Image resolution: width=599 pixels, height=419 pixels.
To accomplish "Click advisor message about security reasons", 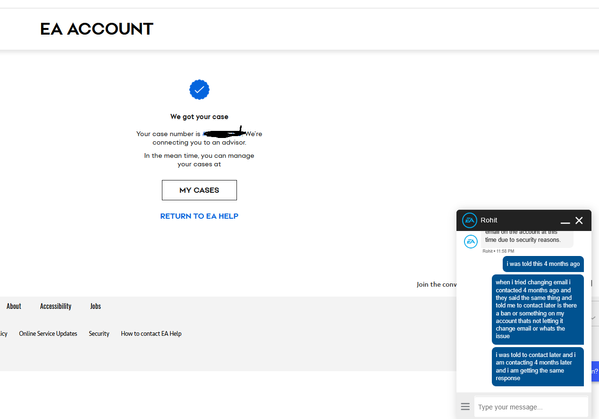I will point(527,239).
